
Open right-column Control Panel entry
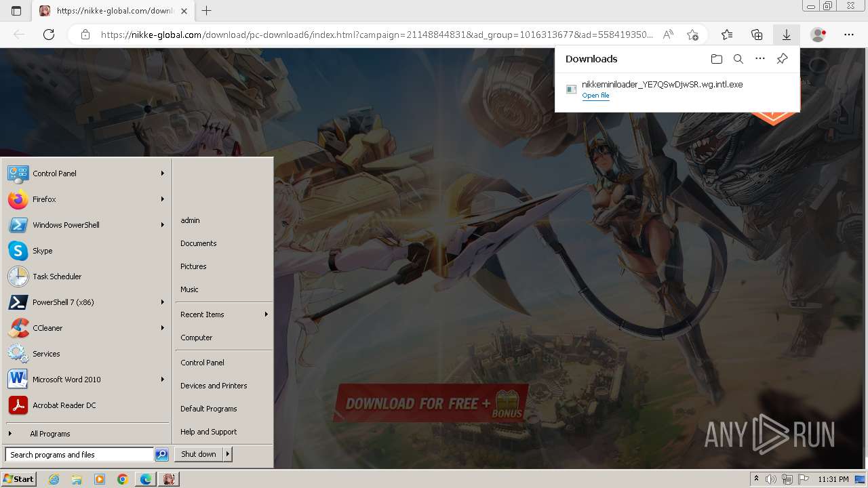coord(202,363)
